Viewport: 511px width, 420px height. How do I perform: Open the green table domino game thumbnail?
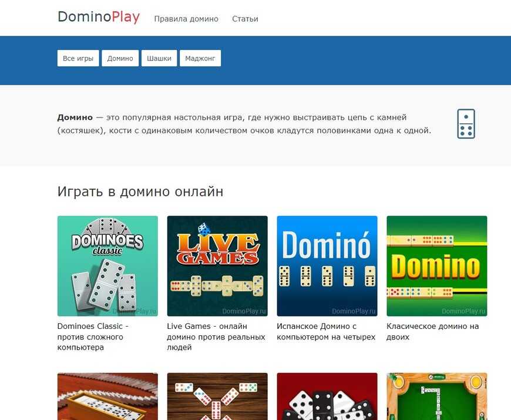click(x=436, y=397)
